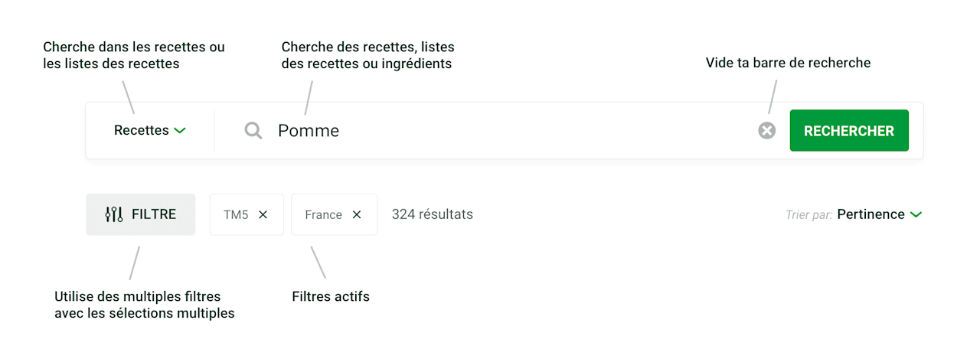Clear the search bar with the grey X icon
The height and width of the screenshot is (359, 980).
pos(766,131)
